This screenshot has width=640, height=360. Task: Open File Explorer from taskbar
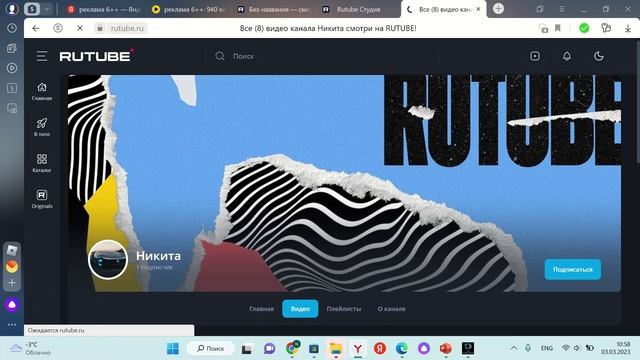coord(336,349)
